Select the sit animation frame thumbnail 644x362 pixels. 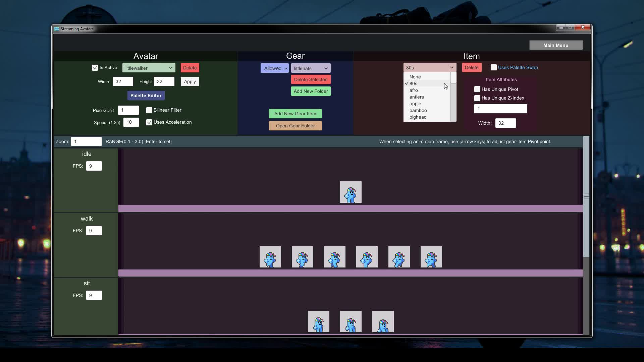click(x=318, y=321)
